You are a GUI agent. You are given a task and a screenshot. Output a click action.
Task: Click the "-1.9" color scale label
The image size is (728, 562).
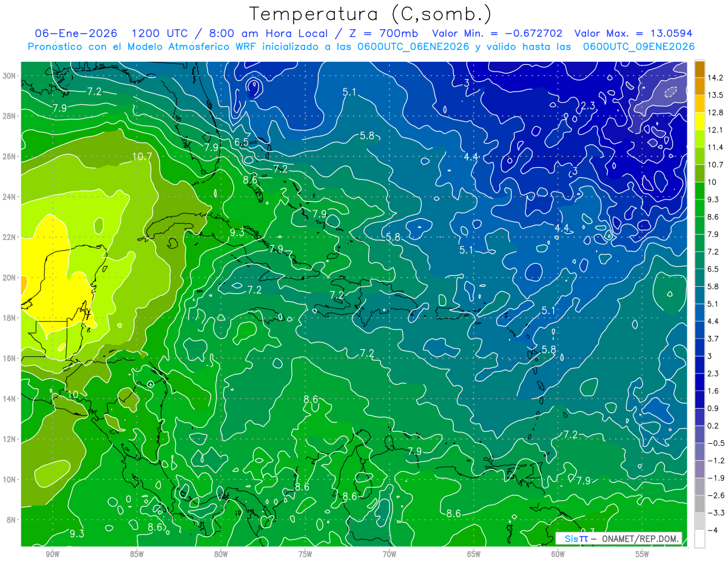click(x=716, y=478)
